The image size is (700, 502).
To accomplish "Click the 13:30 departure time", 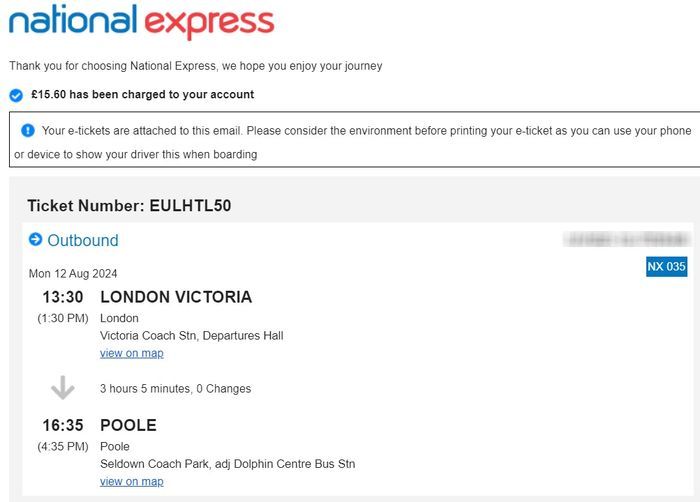I will [62, 297].
